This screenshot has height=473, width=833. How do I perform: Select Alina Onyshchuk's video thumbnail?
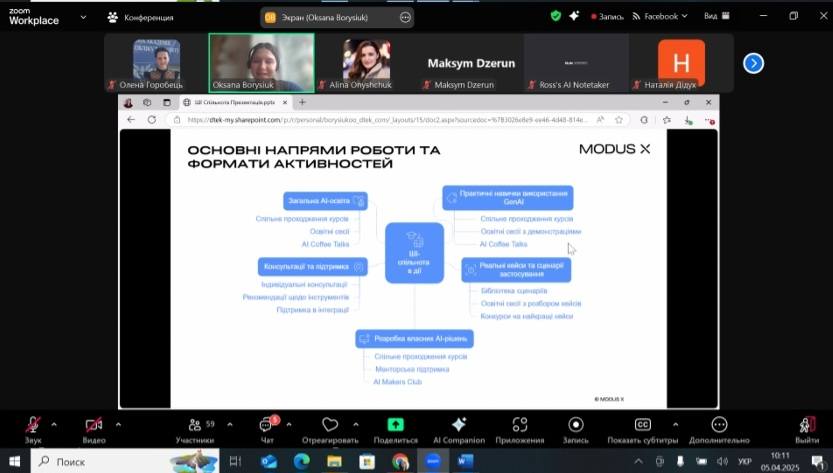pyautogui.click(x=366, y=62)
